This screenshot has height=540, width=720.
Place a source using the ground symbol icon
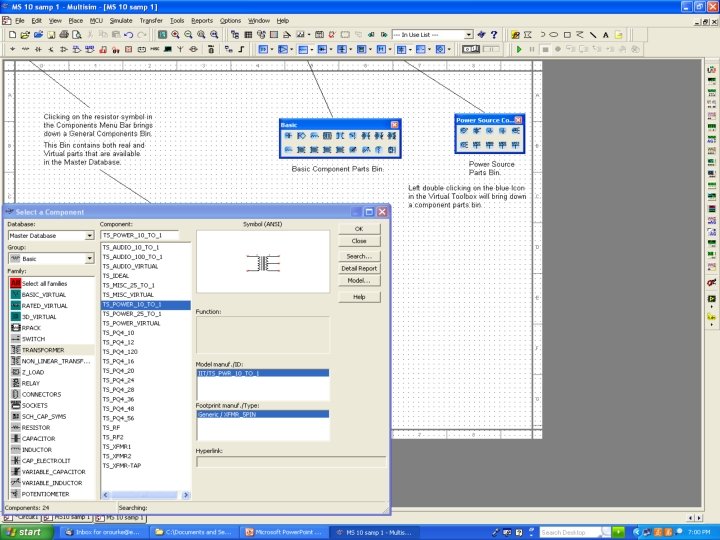(12, 49)
